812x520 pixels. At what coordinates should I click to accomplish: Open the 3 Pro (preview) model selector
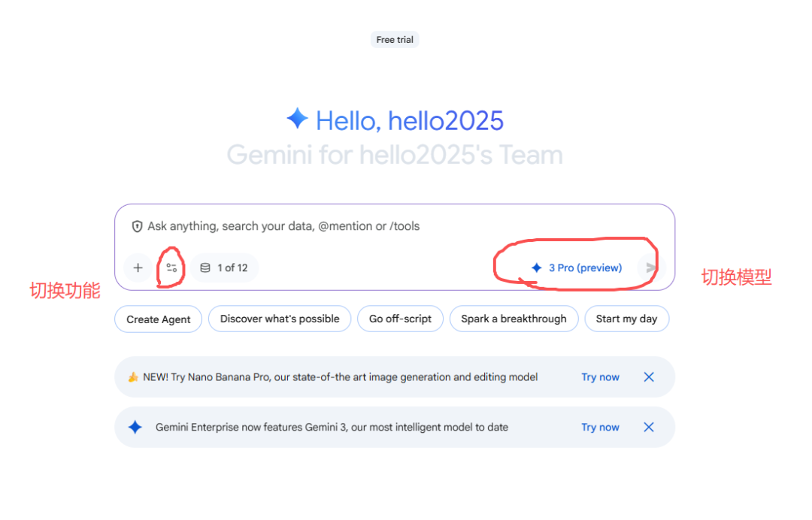click(577, 268)
